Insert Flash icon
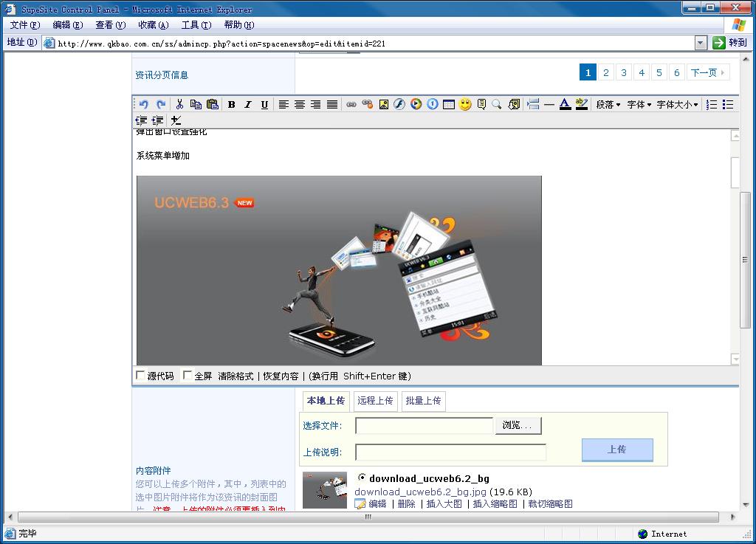The image size is (756, 544). click(x=399, y=104)
